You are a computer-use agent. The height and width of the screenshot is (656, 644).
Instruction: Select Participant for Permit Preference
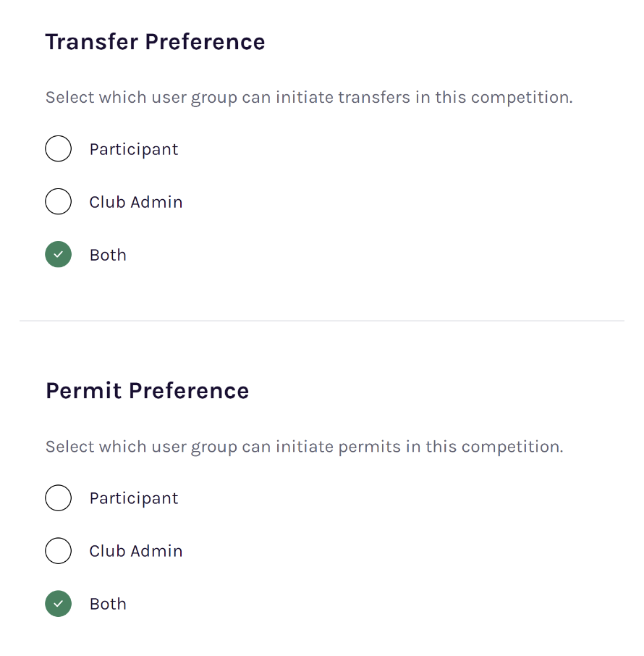[59, 497]
